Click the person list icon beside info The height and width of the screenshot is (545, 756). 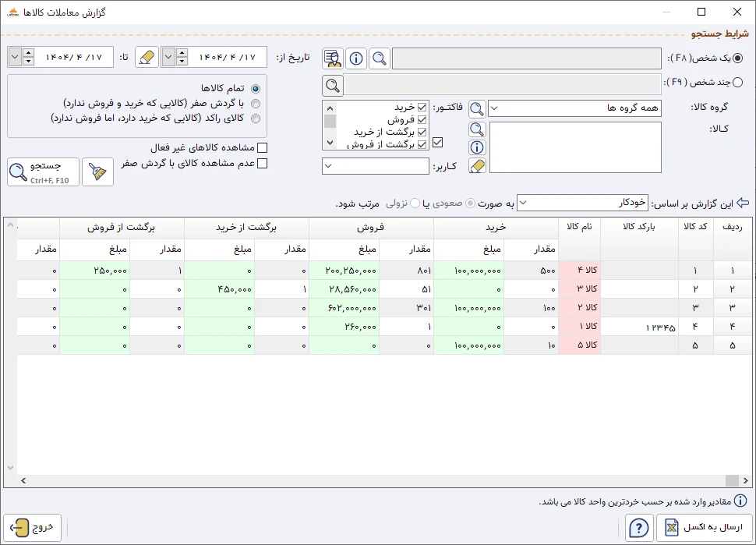333,58
